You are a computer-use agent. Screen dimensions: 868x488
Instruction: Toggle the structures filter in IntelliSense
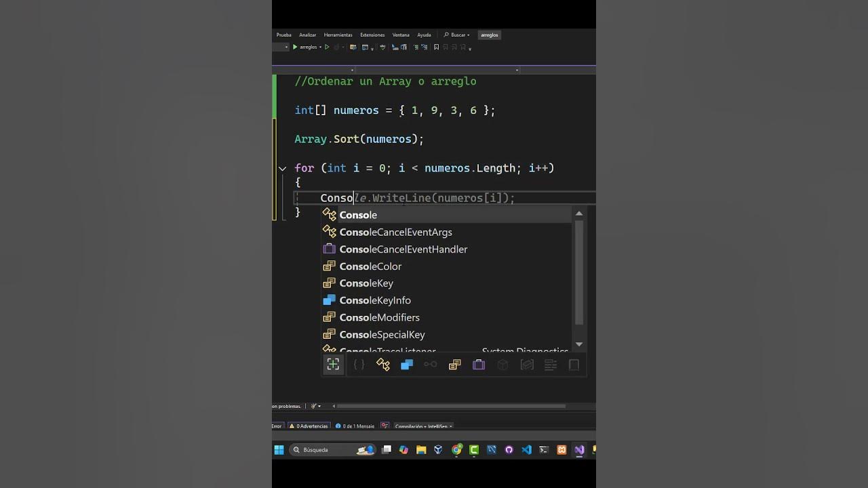(407, 365)
